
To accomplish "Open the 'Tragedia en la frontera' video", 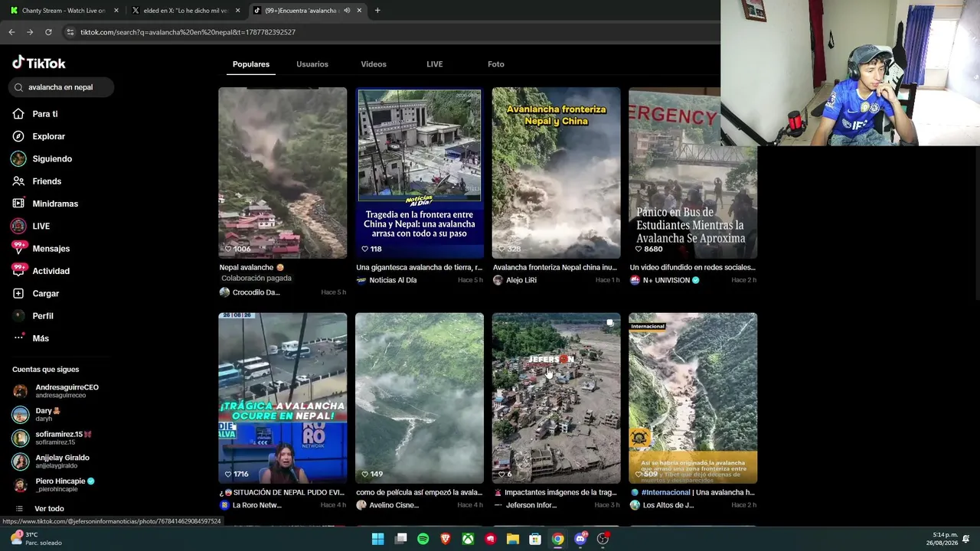I will (x=420, y=173).
